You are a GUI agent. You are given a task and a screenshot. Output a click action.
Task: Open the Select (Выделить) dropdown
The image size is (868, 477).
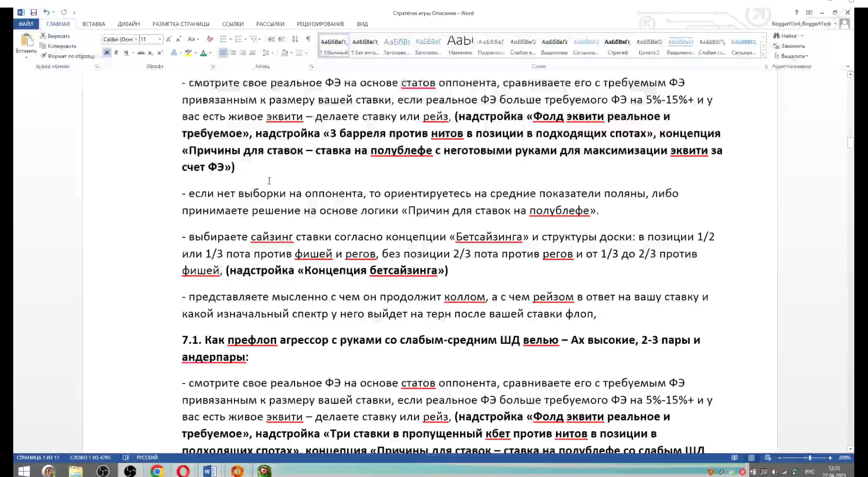tap(791, 56)
